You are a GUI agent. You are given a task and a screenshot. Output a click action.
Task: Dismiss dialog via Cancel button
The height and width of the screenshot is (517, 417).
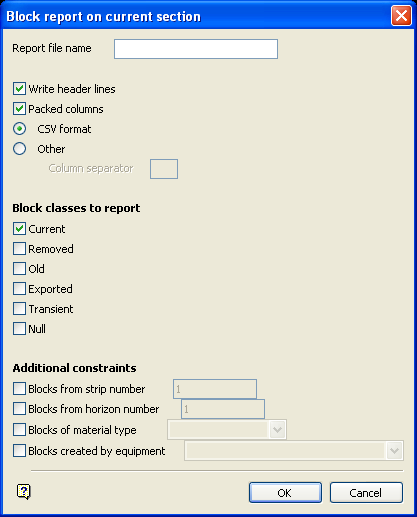click(366, 493)
